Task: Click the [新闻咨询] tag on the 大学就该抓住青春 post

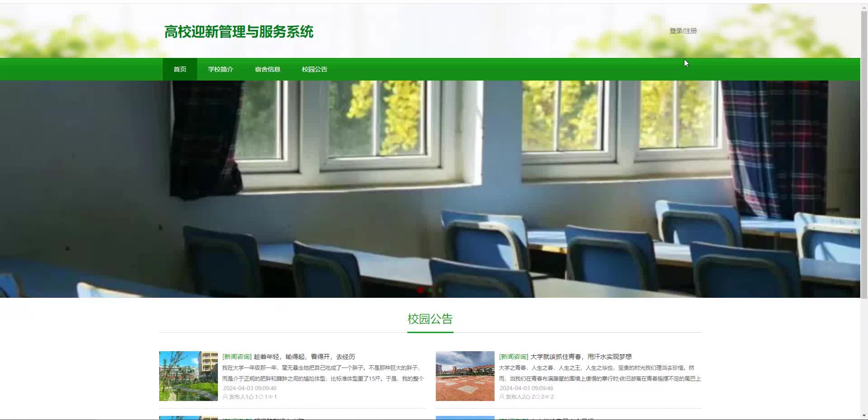Action: pos(514,357)
